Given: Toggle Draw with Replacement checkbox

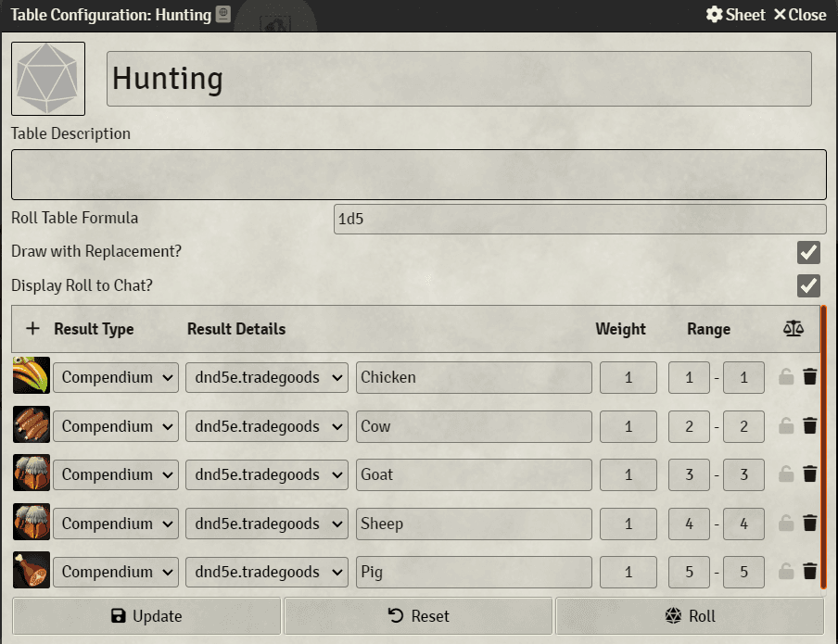Looking at the screenshot, I should tap(808, 252).
